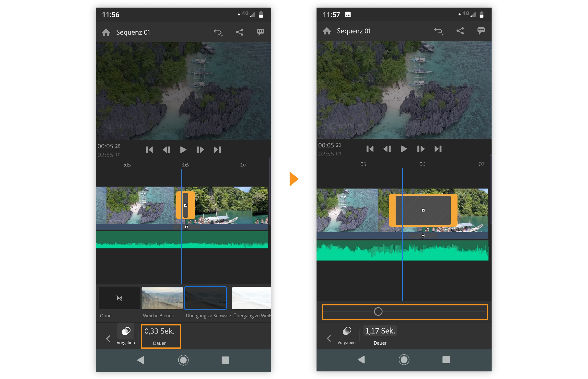Undo via the arrow icon in the right screen
This screenshot has width=588, height=379.
438,31
